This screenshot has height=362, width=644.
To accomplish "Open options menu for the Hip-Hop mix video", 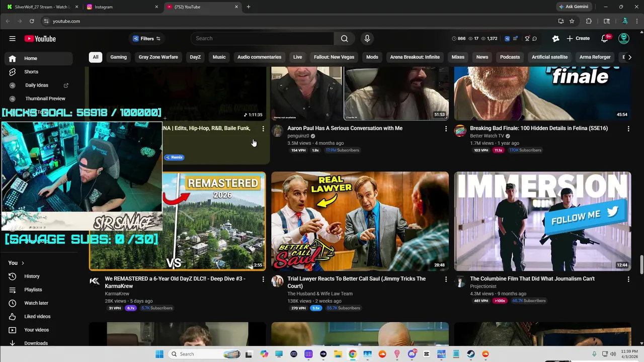I will coord(263,129).
